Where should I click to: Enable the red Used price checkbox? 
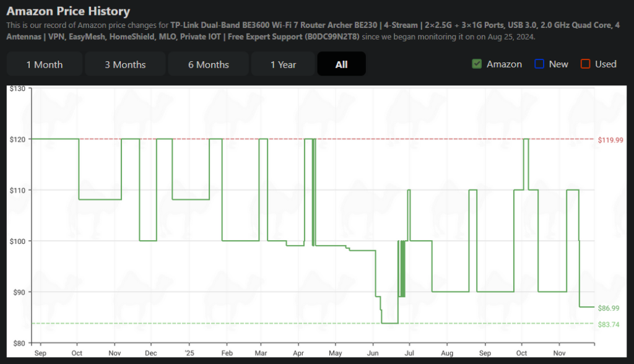(585, 64)
